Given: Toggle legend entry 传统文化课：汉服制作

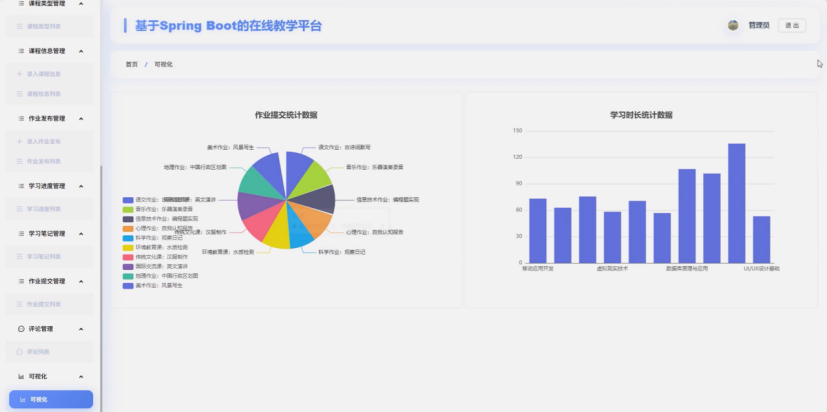Looking at the screenshot, I should point(155,257).
